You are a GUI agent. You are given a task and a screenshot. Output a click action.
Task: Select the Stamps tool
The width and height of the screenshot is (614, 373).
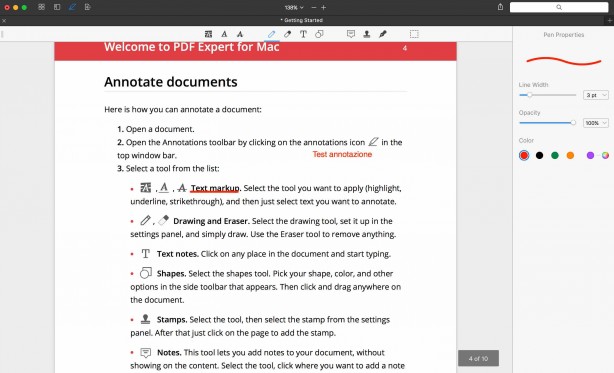[x=367, y=34]
